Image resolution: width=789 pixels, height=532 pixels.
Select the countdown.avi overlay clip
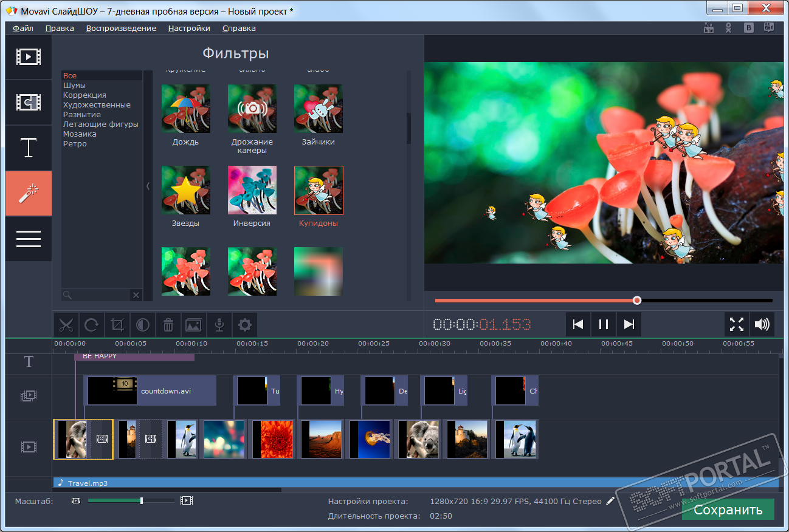point(150,390)
